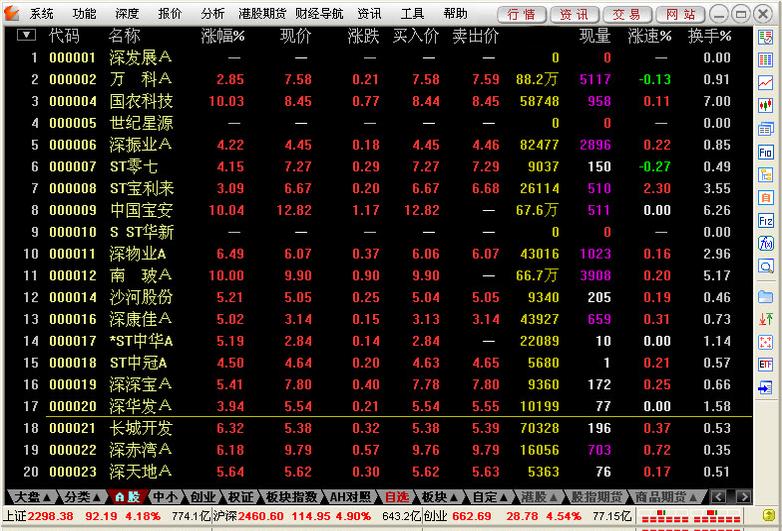Click the F10 company info icon
The image size is (782, 531).
pos(766,152)
